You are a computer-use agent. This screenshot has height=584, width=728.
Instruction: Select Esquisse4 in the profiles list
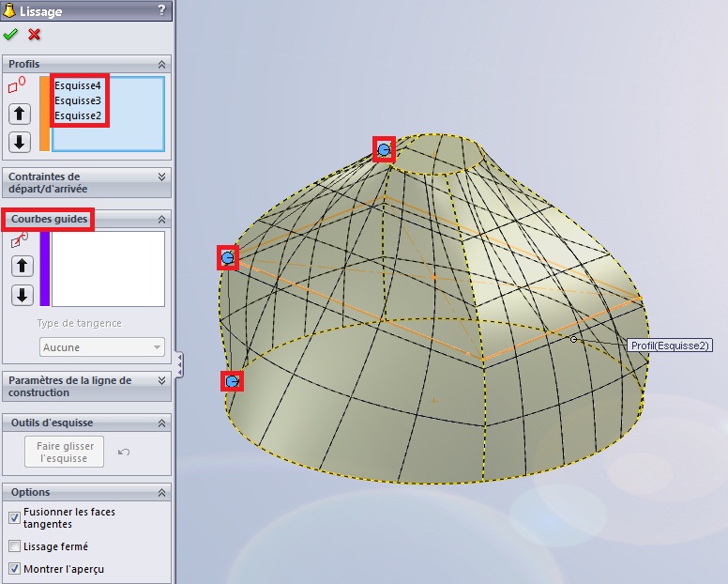tap(78, 85)
